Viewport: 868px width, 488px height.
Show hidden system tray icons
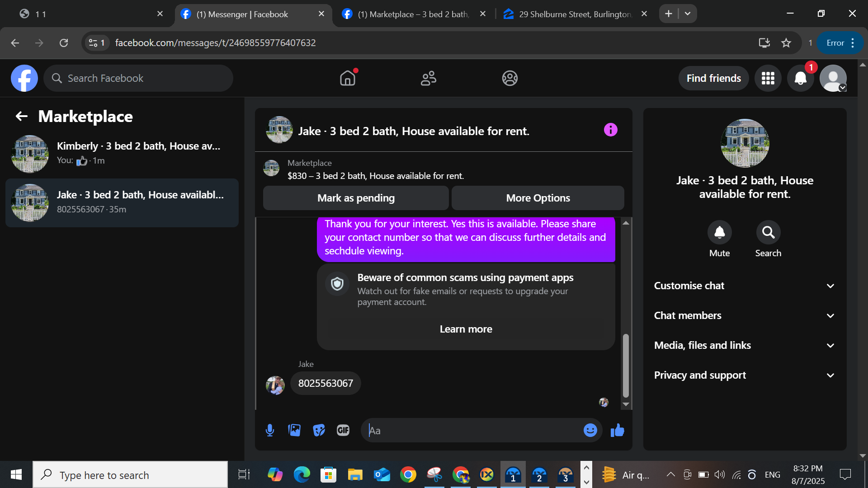point(671,474)
